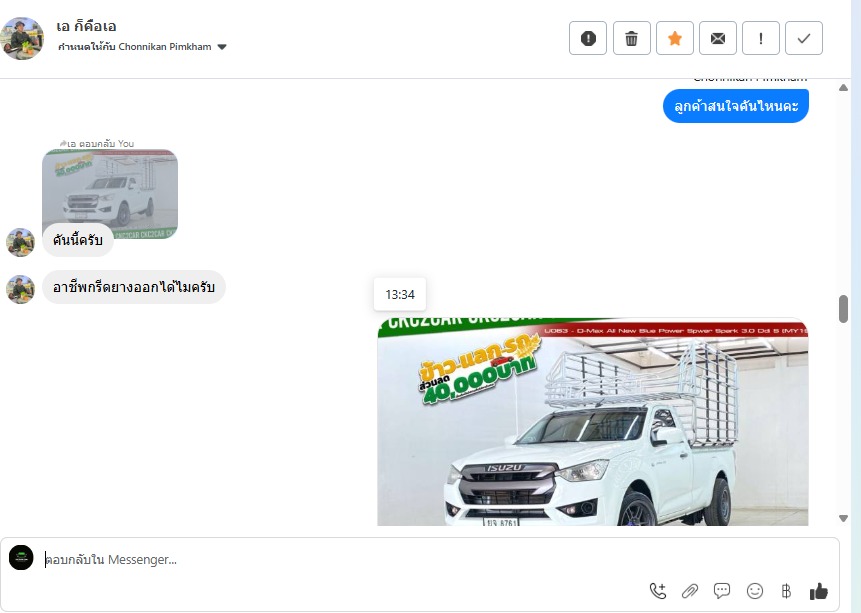The width and height of the screenshot is (861, 613).
Task: Select message bubble คันนี้ครับ
Action: point(77,240)
